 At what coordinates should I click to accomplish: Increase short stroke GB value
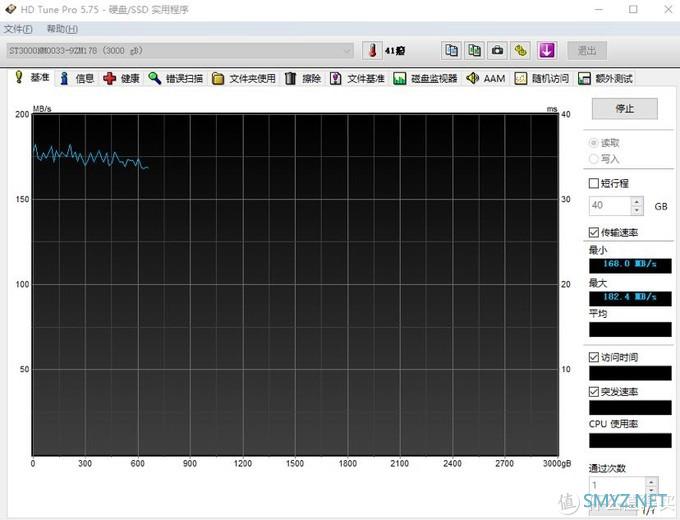pos(637,201)
